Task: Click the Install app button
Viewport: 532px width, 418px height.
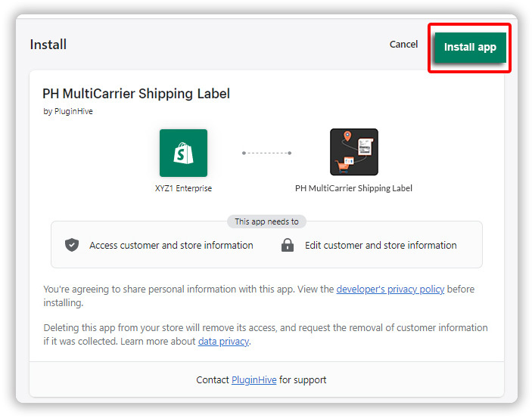Action: pyautogui.click(x=470, y=48)
